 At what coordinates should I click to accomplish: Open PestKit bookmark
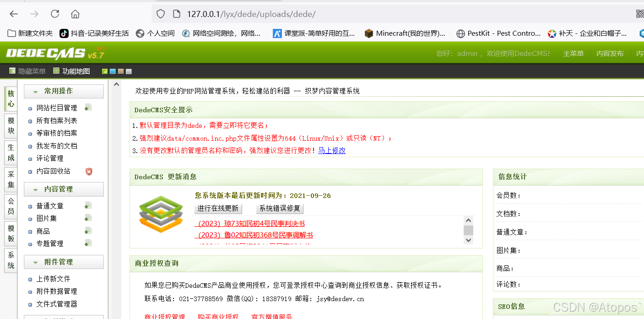[499, 33]
